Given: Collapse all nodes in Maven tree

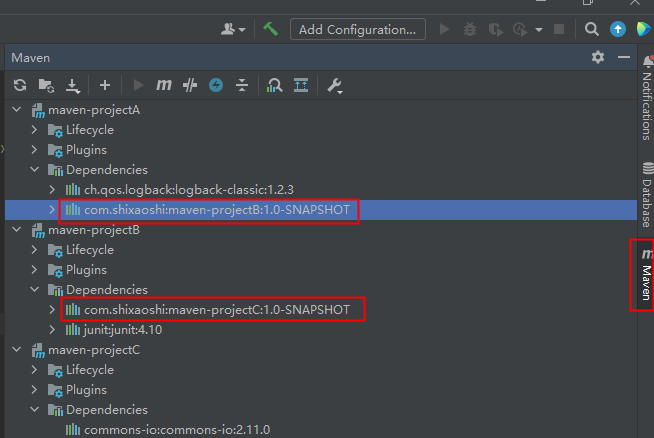Looking at the screenshot, I should click(242, 85).
